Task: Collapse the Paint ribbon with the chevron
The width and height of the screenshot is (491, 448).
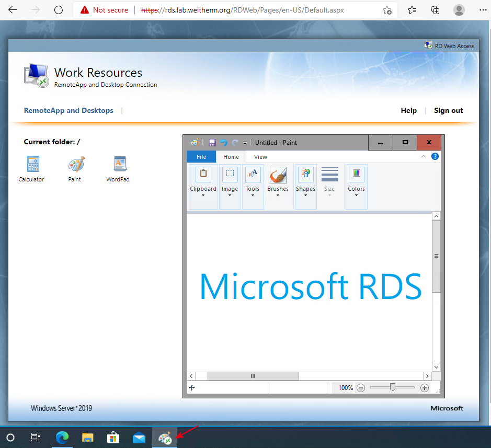Action: pos(424,156)
